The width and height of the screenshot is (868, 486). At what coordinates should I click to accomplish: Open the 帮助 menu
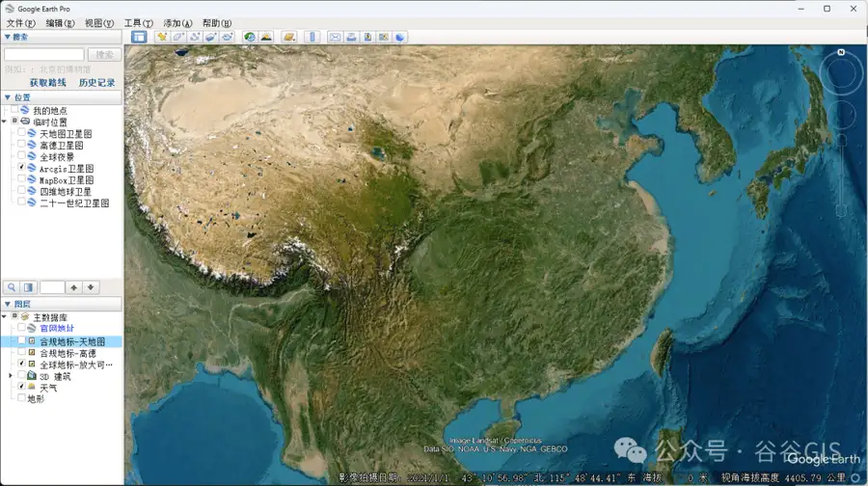[216, 23]
